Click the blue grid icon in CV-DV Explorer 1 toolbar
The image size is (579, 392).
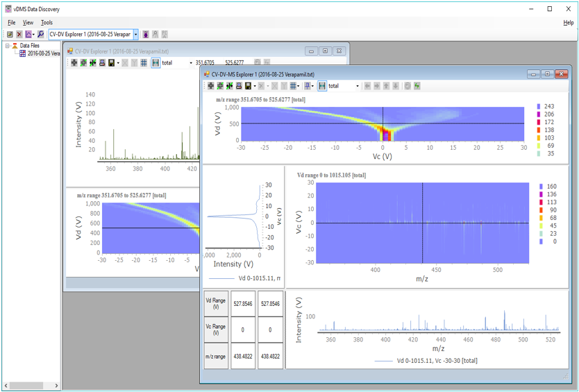tap(144, 62)
